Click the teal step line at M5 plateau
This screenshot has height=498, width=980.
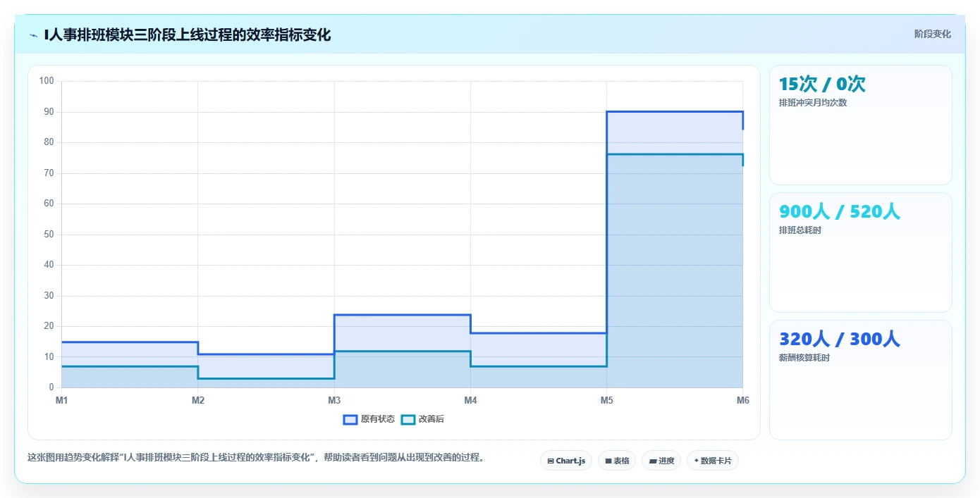pyautogui.click(x=675, y=154)
